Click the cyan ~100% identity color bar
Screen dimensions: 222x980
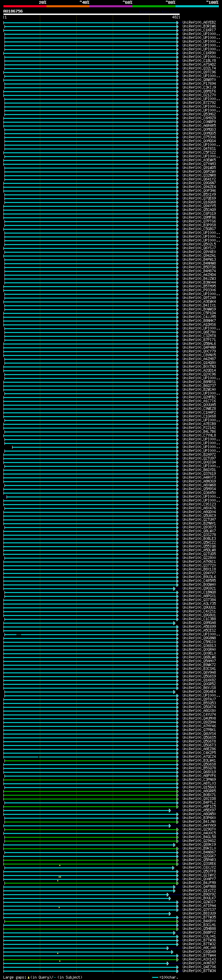click(197, 6)
